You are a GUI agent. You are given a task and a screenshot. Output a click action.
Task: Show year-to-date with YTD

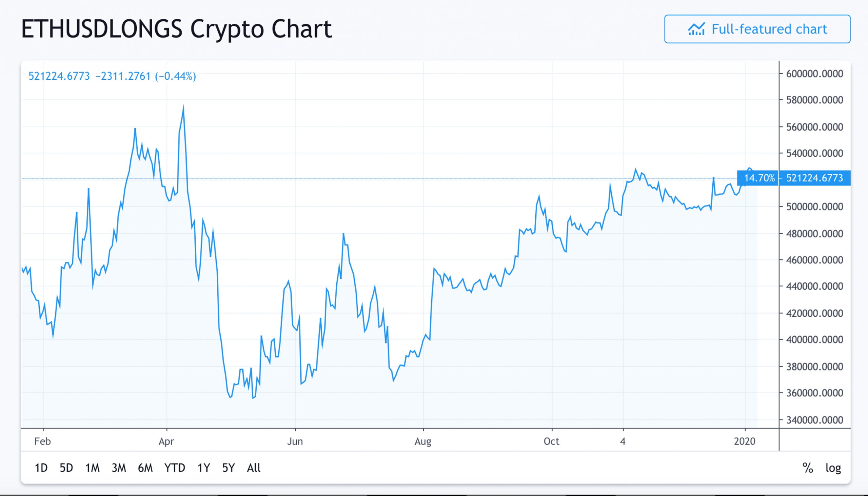click(x=174, y=468)
